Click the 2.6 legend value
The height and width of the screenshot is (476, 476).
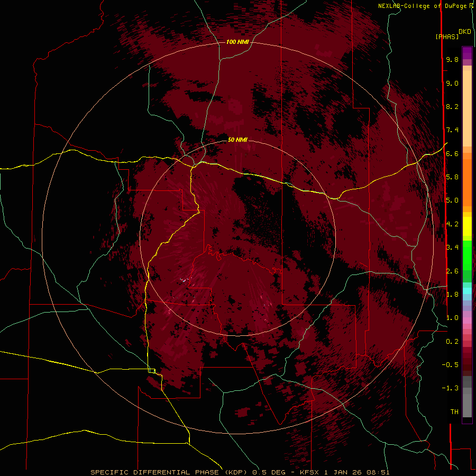click(x=452, y=271)
